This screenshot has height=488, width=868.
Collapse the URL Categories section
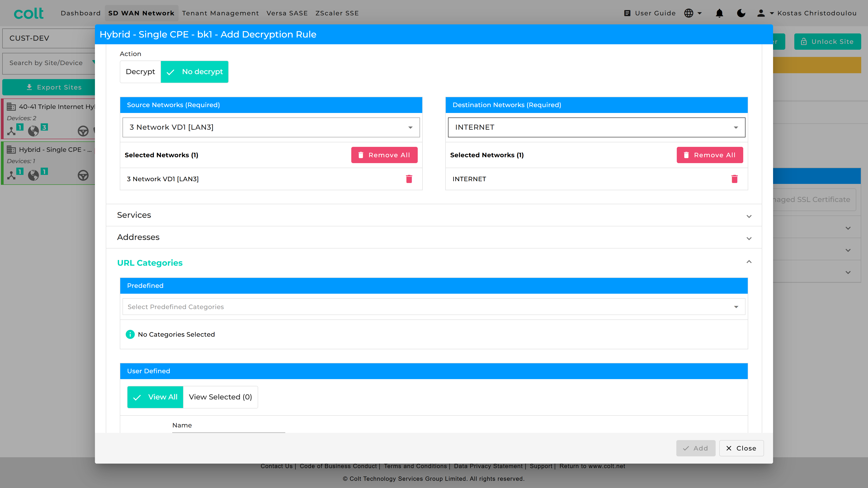(434, 263)
